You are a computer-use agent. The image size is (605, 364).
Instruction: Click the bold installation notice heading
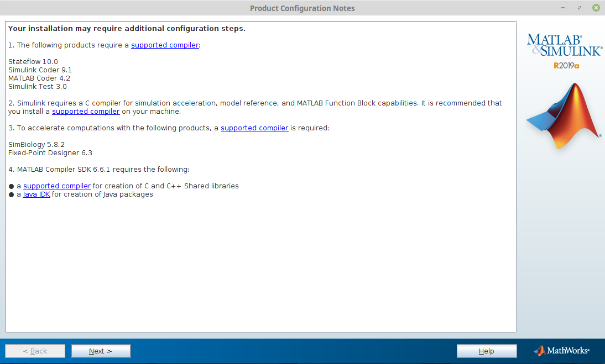127,29
